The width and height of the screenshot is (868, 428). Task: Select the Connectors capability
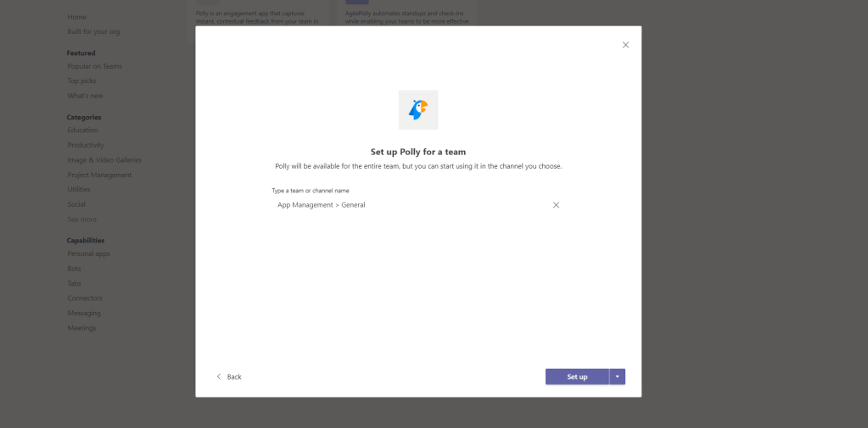[85, 298]
